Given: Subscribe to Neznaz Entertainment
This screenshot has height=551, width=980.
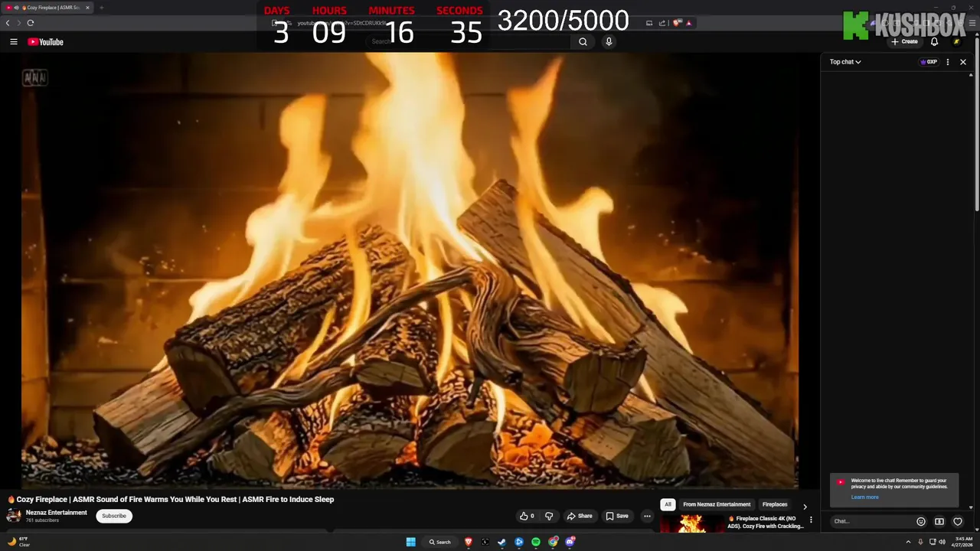Looking at the screenshot, I should 114,516.
